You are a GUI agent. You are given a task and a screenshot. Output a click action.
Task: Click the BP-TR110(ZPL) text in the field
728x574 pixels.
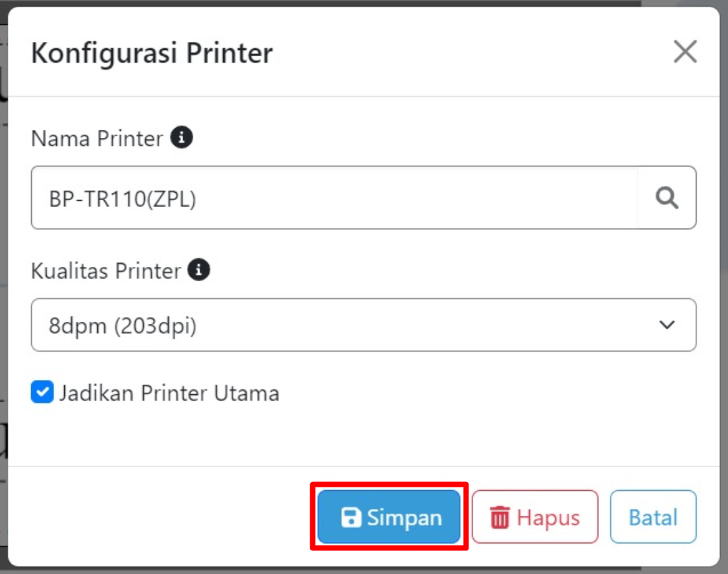[x=122, y=199]
